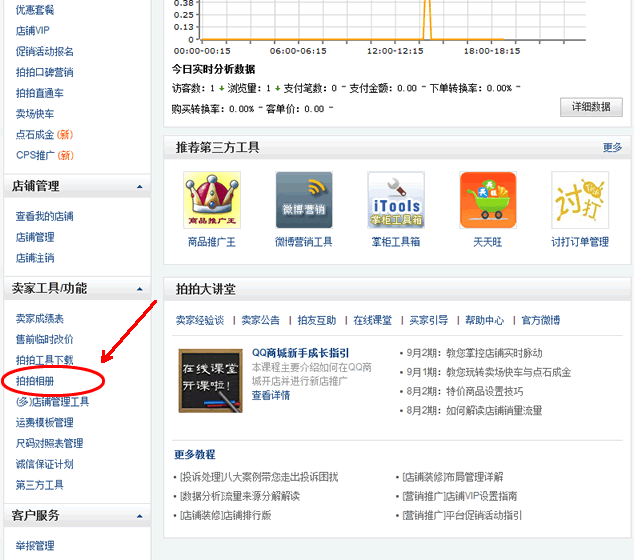Screen dimensions: 634x560
Task: Click the 掌柜工具箱 text label
Action: pos(396,242)
